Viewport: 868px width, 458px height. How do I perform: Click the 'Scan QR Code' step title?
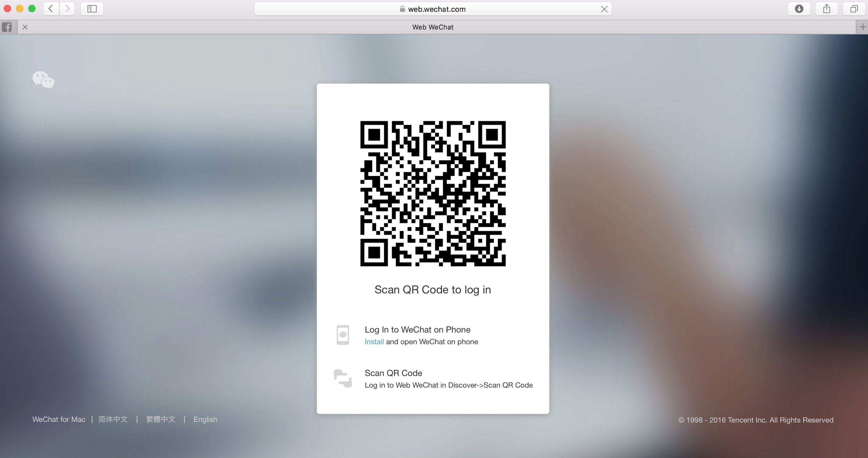coord(393,373)
